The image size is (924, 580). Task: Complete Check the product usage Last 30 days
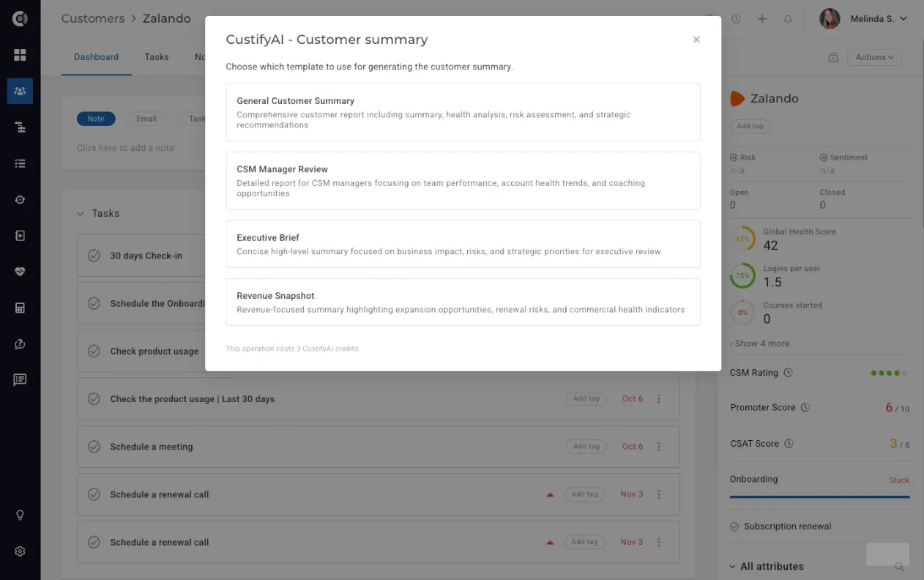coord(94,399)
